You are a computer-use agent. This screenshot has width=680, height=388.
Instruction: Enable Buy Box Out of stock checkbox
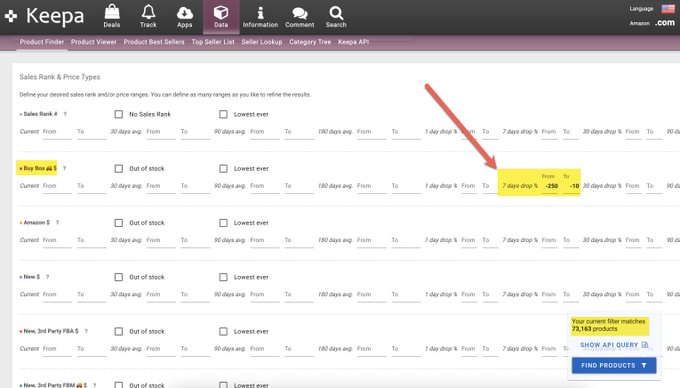tap(118, 168)
